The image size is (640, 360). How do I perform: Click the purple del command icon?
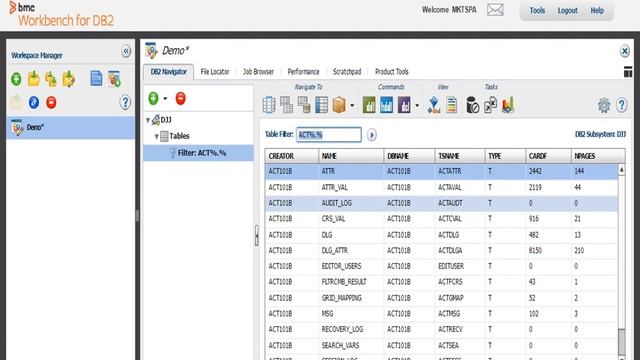click(x=404, y=105)
